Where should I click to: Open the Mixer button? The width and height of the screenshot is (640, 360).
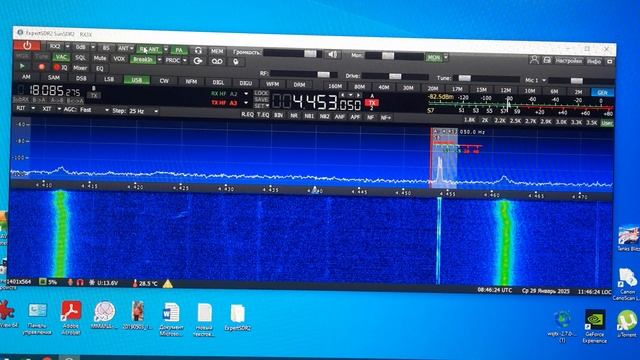tap(80, 68)
